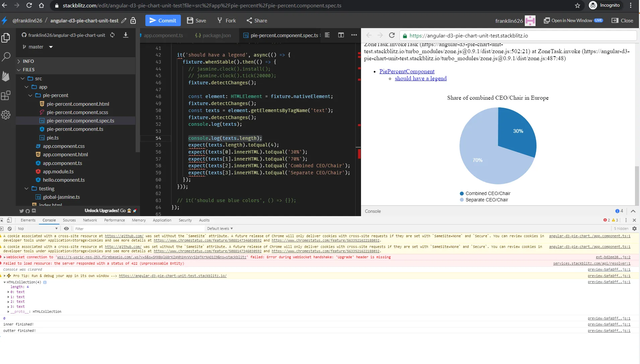Fork the project
640x364 pixels.
(227, 21)
